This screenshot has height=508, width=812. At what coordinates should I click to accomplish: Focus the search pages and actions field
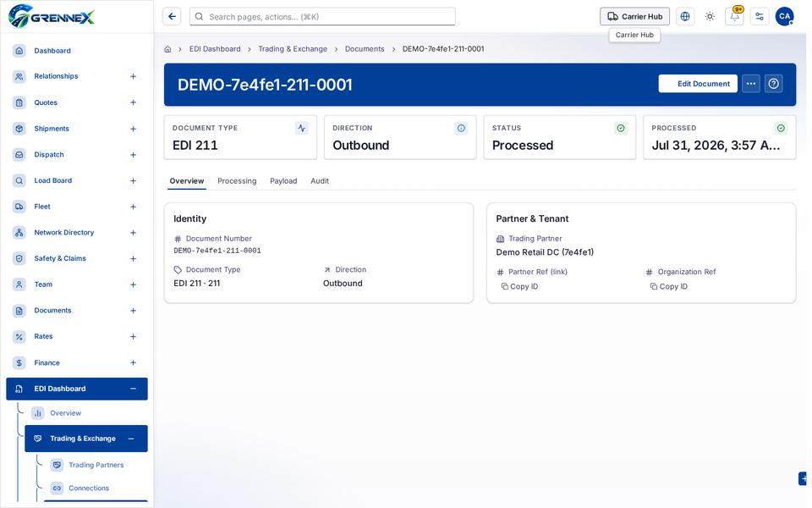pos(322,17)
